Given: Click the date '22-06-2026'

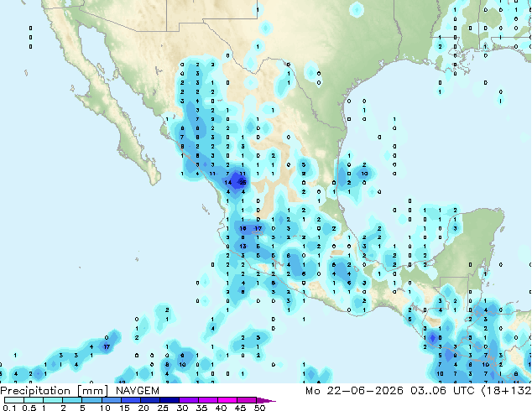Looking at the screenshot, I should (x=365, y=391).
